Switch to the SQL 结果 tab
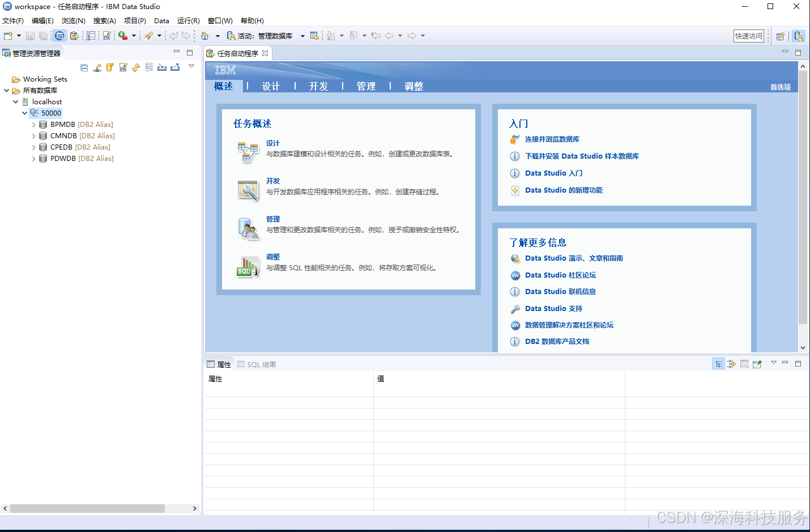The height and width of the screenshot is (532, 810). point(257,364)
